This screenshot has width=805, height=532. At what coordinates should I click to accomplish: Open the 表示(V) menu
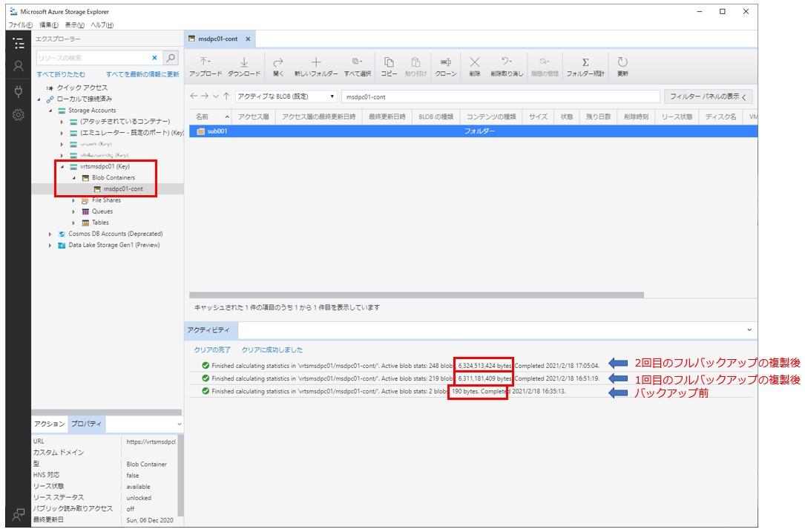(x=74, y=24)
